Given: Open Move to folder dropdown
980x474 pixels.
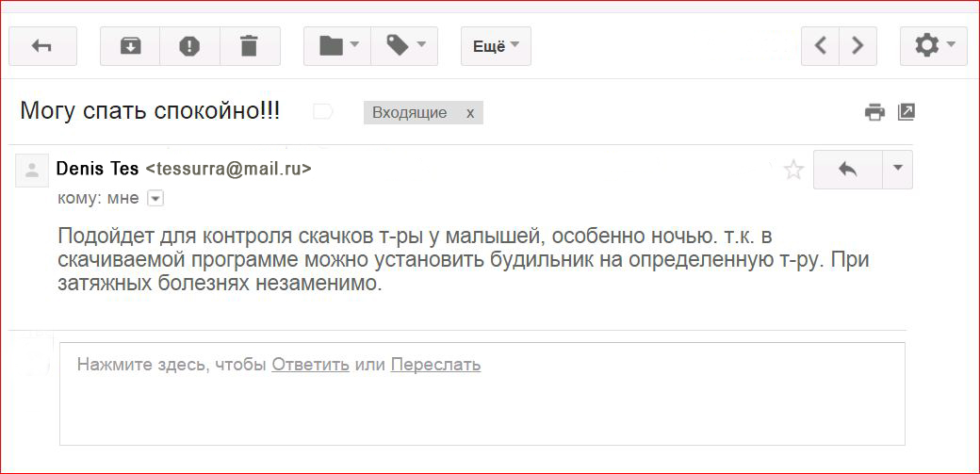Looking at the screenshot, I should [x=337, y=46].
